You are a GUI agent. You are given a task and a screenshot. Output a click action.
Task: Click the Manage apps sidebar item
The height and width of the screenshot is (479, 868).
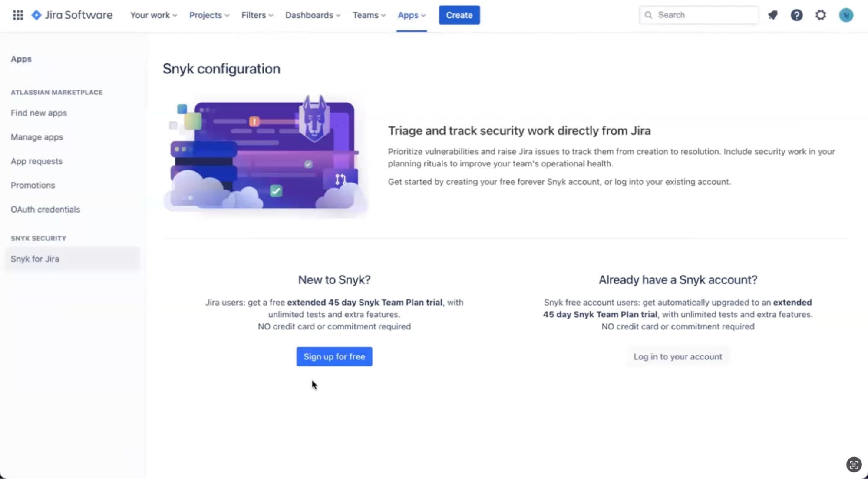(x=37, y=136)
